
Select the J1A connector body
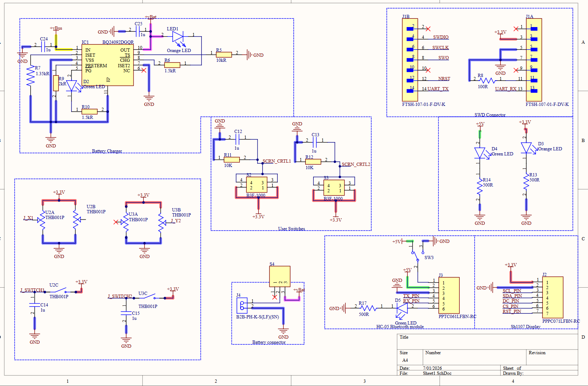[x=534, y=60]
